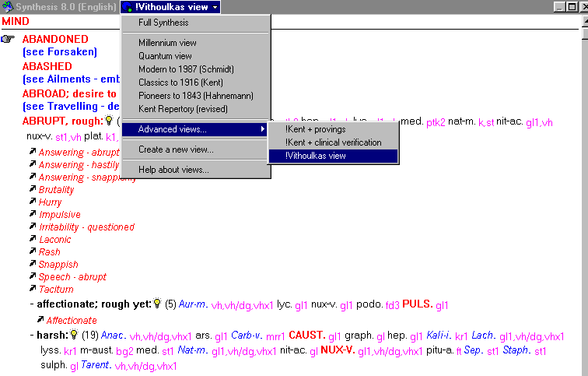
Task: Click arrow icon beside Irritability - questioned
Action: tap(33, 226)
